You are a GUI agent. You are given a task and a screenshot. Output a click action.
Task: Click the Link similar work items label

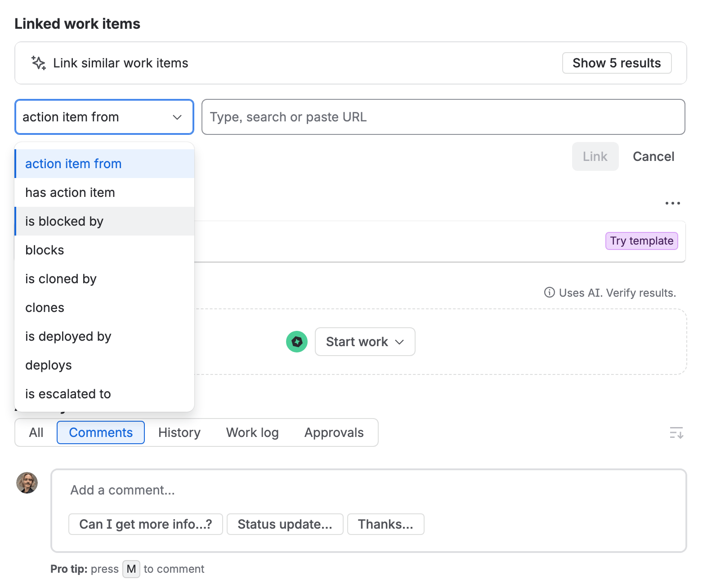[x=121, y=63]
